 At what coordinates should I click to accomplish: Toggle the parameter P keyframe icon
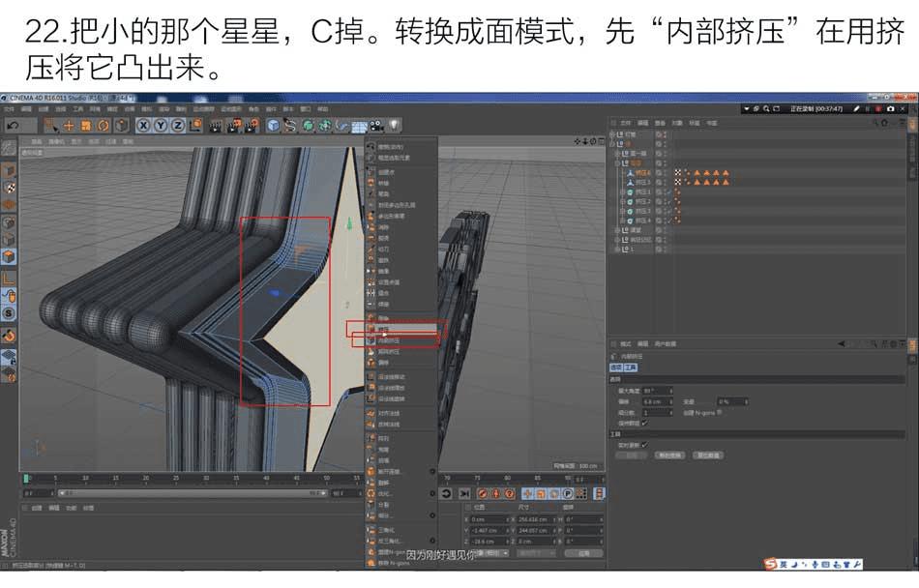tap(567, 494)
